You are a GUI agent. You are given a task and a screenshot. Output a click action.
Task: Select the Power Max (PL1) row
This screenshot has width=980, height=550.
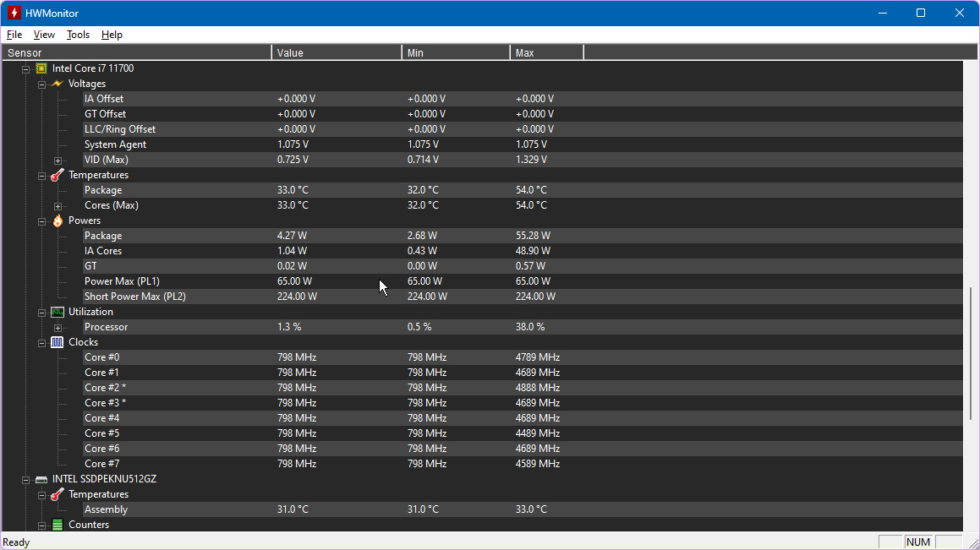523,281
